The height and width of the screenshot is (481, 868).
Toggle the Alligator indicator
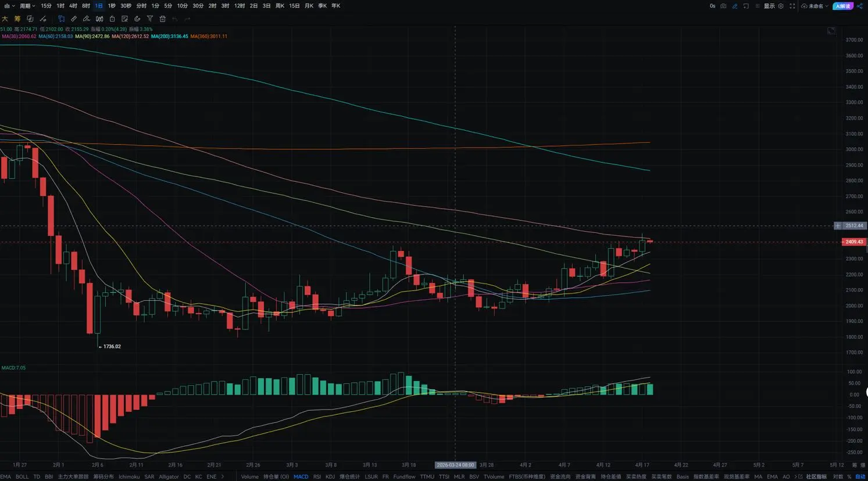169,477
